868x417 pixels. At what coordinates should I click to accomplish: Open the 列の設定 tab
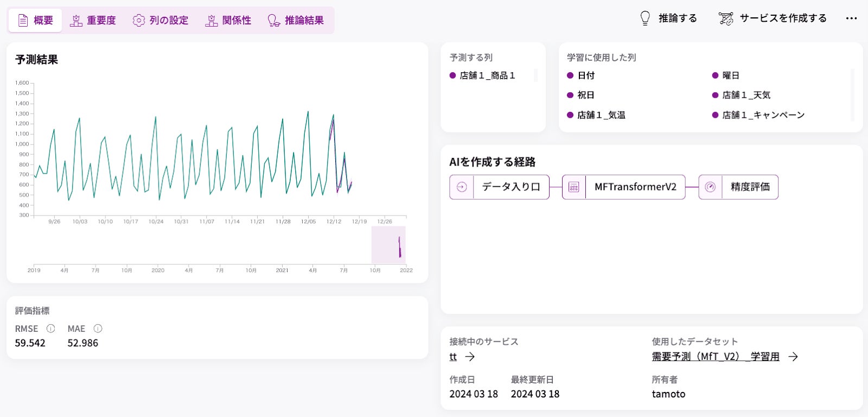161,21
